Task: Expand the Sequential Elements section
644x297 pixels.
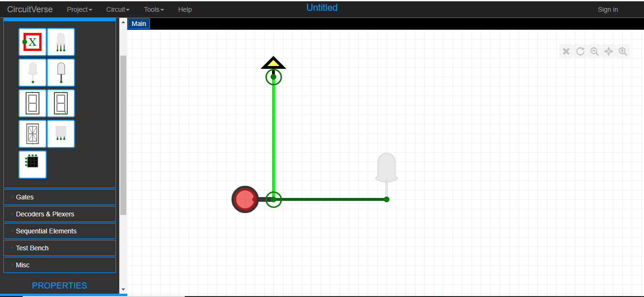Action: point(59,231)
